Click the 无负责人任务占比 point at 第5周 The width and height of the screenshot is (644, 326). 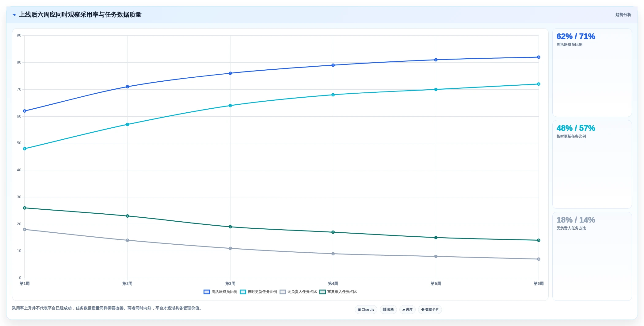436,256
